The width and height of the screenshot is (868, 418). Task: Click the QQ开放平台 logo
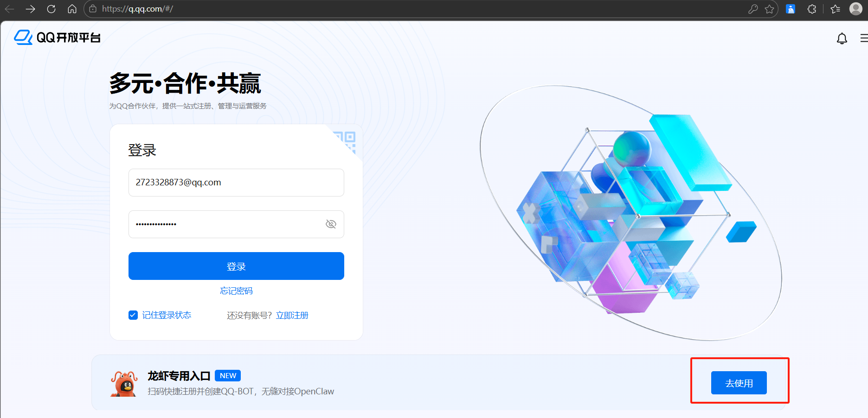tap(57, 38)
